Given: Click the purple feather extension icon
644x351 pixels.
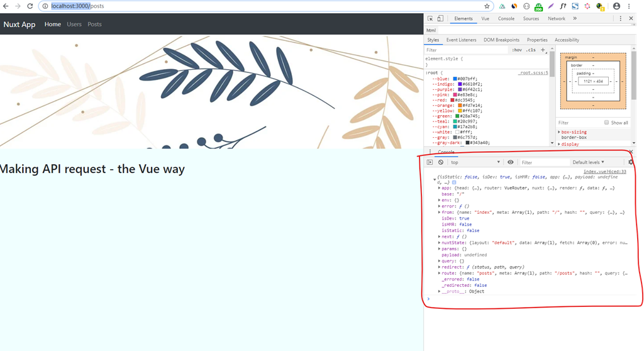Looking at the screenshot, I should click(x=551, y=6).
